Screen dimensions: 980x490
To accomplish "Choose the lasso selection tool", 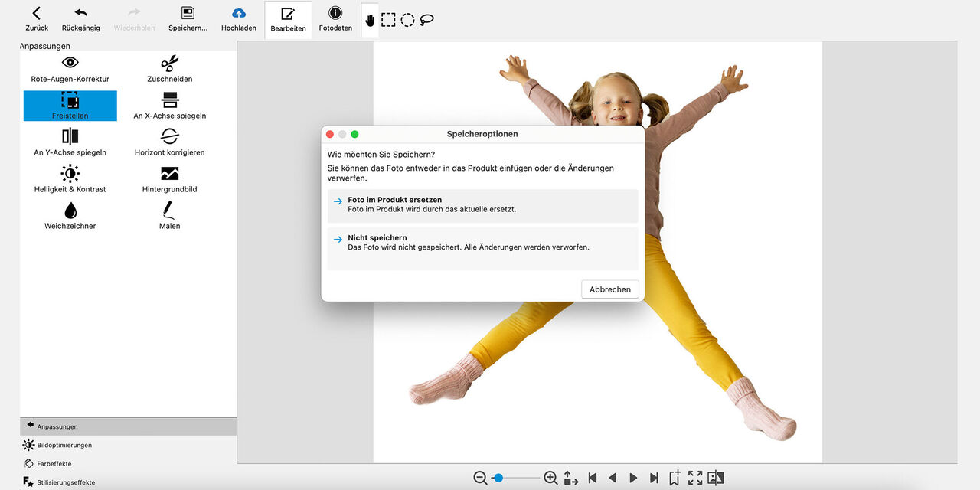I will [426, 21].
